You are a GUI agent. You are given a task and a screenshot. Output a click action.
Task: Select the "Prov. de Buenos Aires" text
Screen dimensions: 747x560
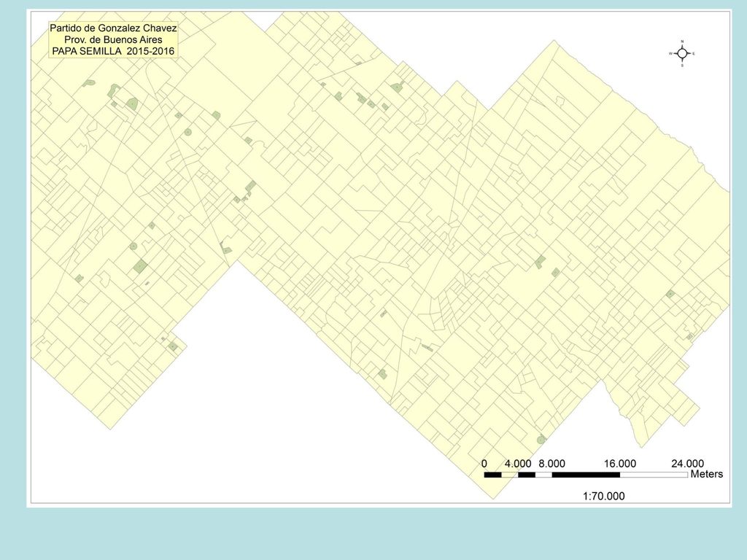(x=113, y=40)
